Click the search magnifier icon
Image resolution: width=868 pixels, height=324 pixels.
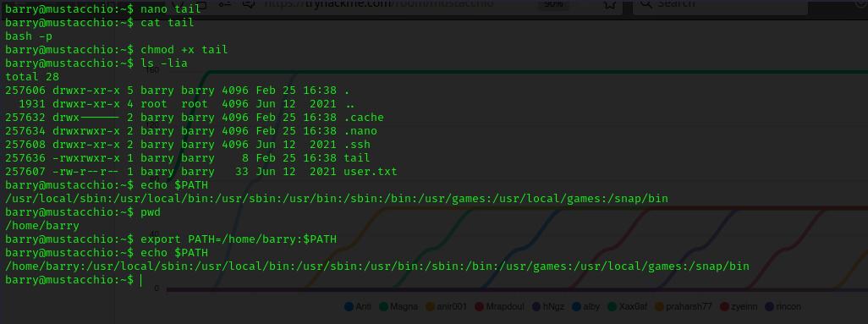[x=646, y=3]
